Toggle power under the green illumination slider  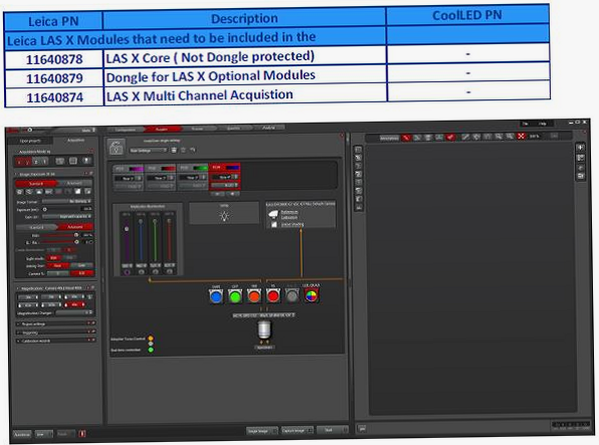[155, 272]
